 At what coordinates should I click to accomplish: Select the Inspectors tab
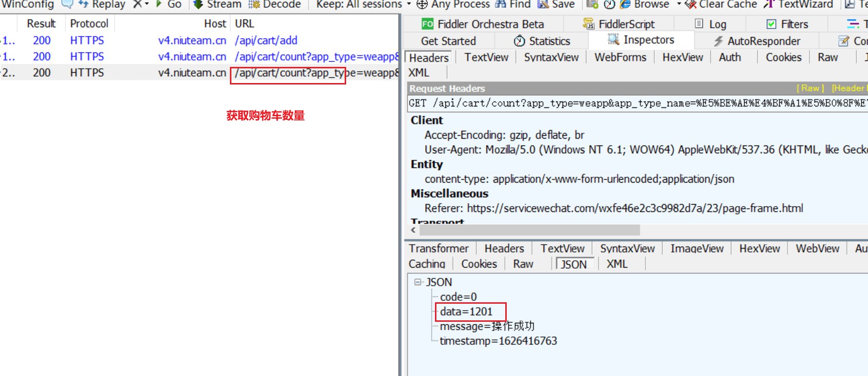click(641, 40)
